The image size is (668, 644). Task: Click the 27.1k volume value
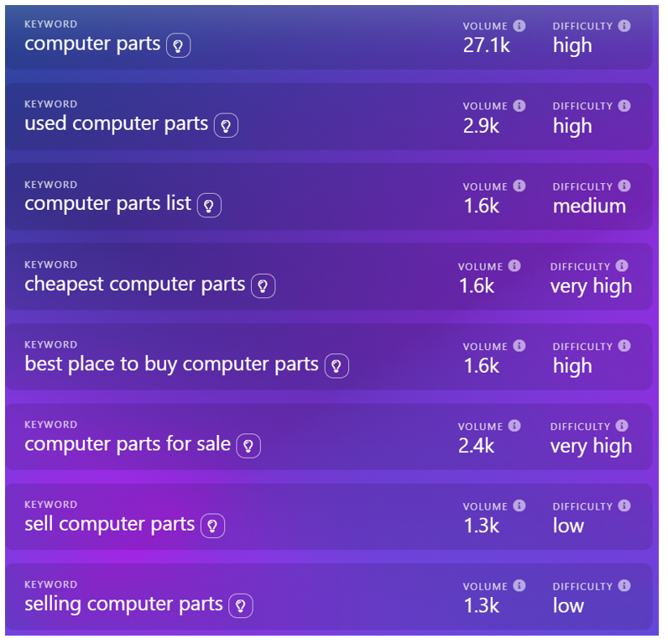pyautogui.click(x=486, y=45)
